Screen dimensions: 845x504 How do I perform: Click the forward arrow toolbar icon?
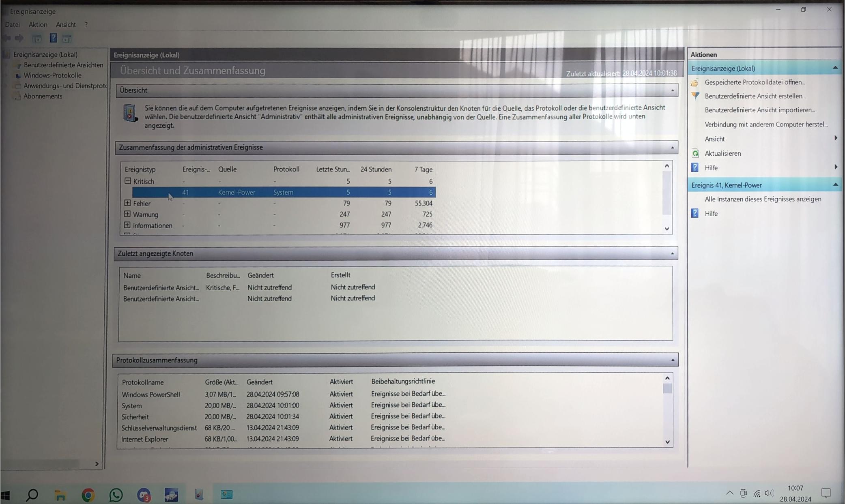click(19, 38)
